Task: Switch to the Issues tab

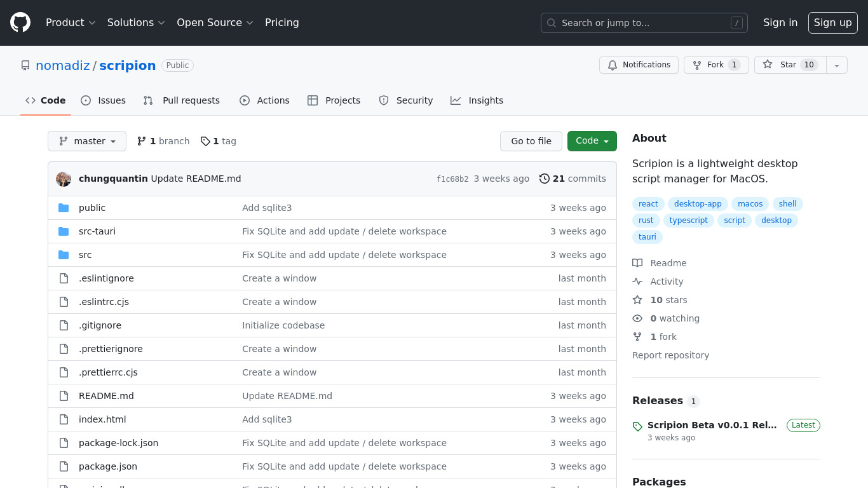Action: pos(103,100)
